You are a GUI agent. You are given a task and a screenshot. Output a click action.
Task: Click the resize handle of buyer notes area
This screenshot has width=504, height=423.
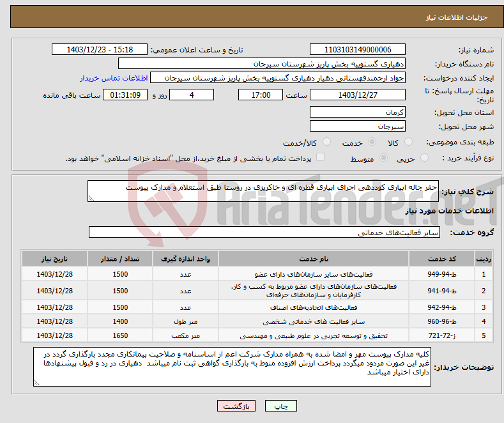click(x=37, y=383)
